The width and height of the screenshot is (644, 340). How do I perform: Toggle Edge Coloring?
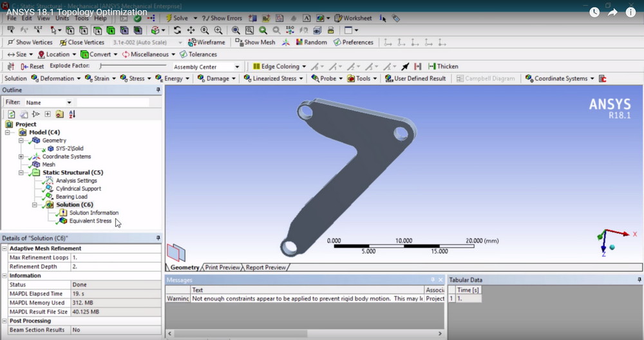pyautogui.click(x=276, y=66)
